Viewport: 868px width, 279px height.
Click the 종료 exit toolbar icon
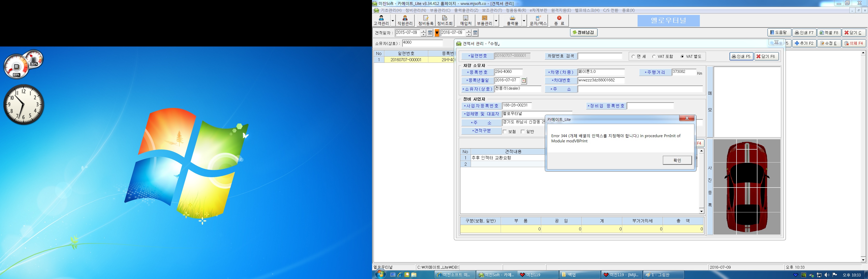point(559,21)
